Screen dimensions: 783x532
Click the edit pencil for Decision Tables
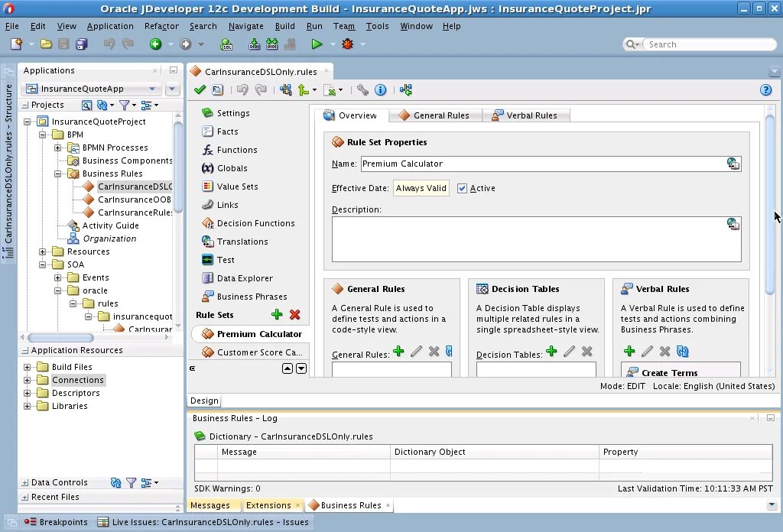click(569, 352)
